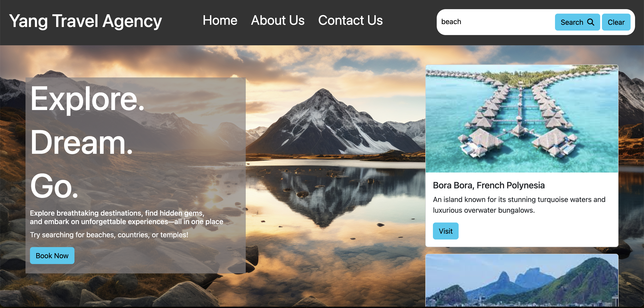Viewport: 644px width, 308px height.
Task: Click the Bora Bora card description text
Action: click(519, 205)
